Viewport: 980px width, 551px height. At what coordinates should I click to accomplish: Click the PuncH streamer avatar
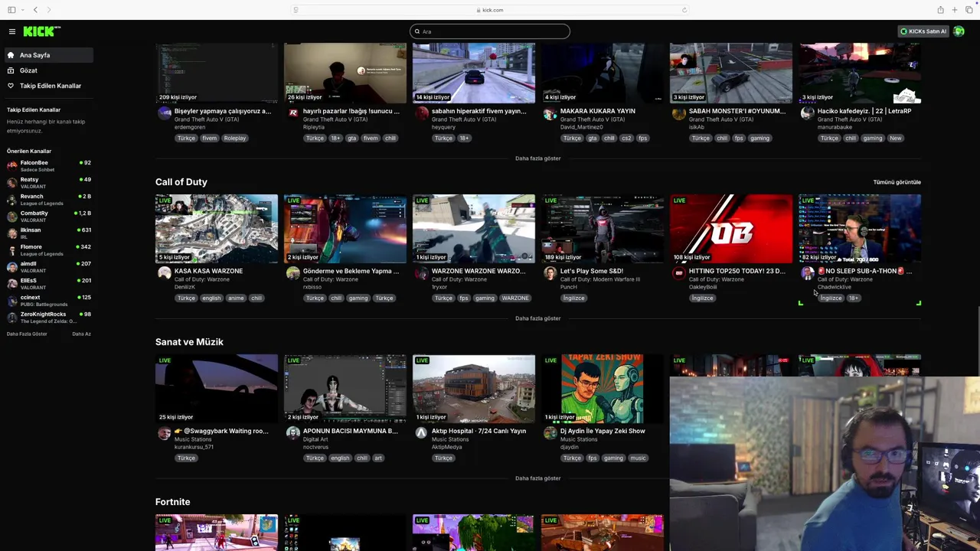pos(550,272)
